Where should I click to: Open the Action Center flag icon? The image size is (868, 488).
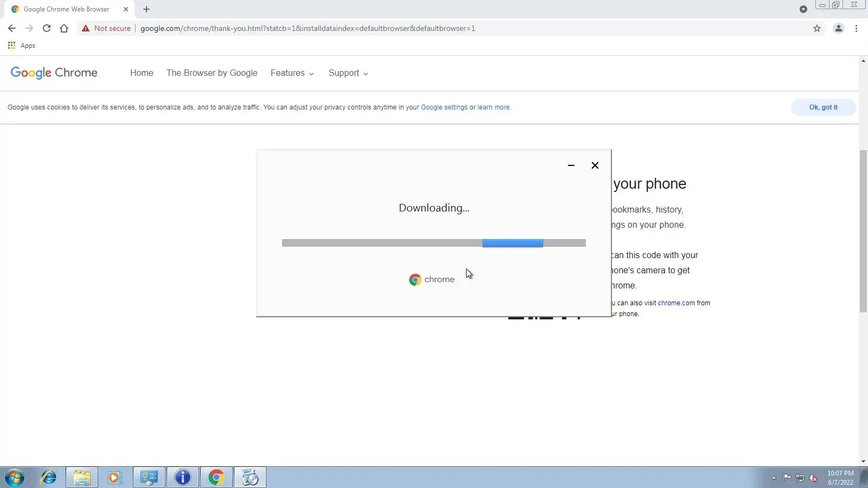point(787,478)
